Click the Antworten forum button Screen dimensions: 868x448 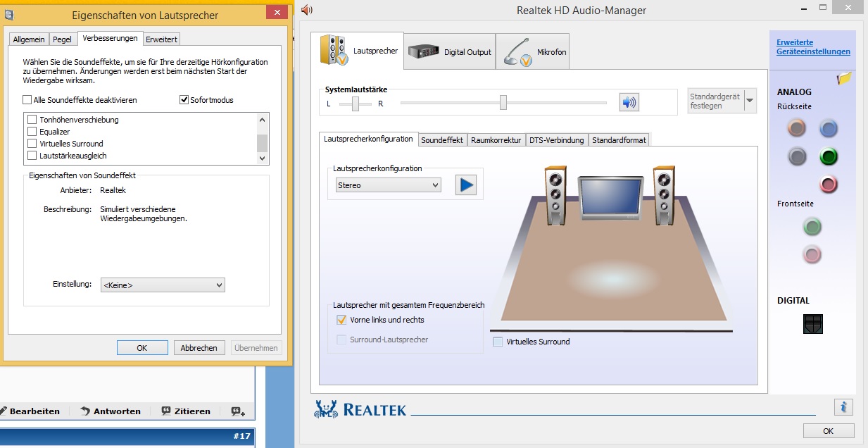(111, 411)
